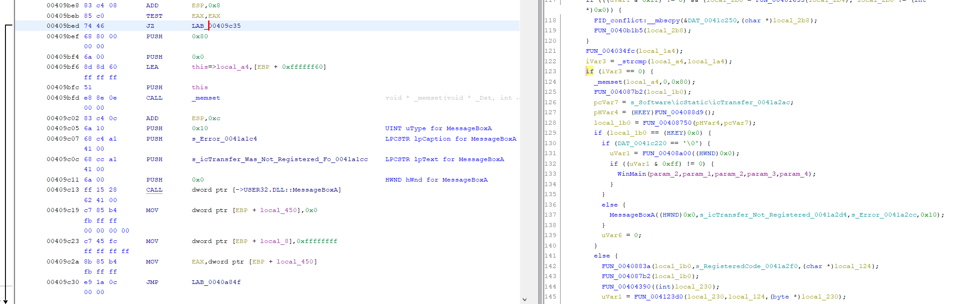Screen dimensions: 980x304
Task: Open FUN_004034fc from decompiler line 121
Action: 610,51
